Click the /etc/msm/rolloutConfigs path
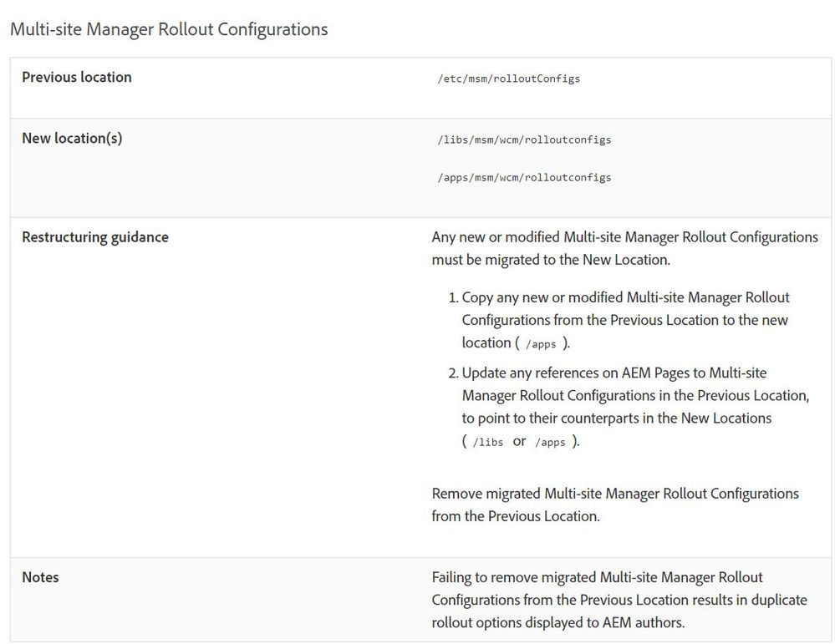This screenshot has height=644, width=835. coord(508,79)
